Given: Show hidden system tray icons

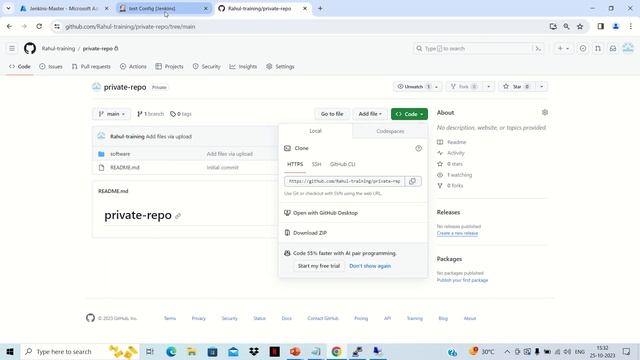Looking at the screenshot, I should click(507, 351).
